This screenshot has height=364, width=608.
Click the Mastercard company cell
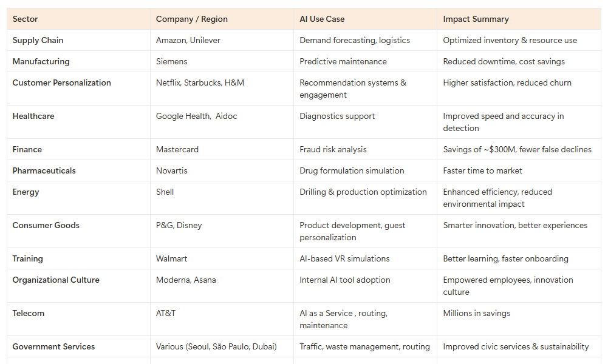coord(177,150)
